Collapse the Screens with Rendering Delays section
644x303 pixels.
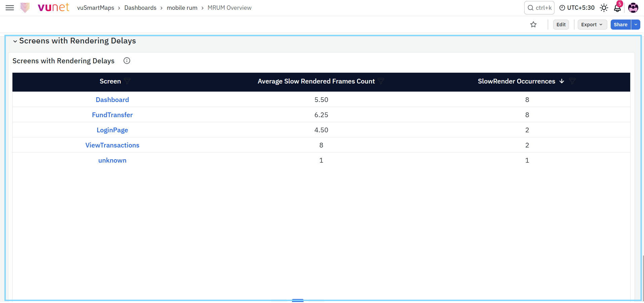click(15, 41)
